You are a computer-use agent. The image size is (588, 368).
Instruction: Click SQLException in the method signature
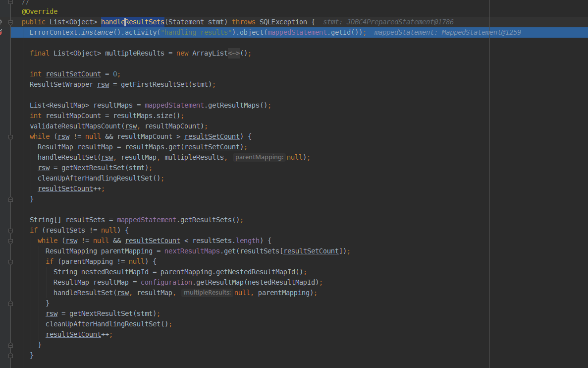click(283, 22)
